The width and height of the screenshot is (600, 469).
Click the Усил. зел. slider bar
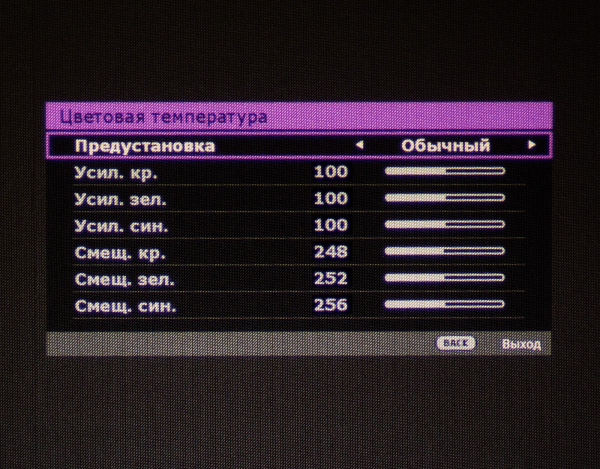pyautogui.click(x=445, y=199)
